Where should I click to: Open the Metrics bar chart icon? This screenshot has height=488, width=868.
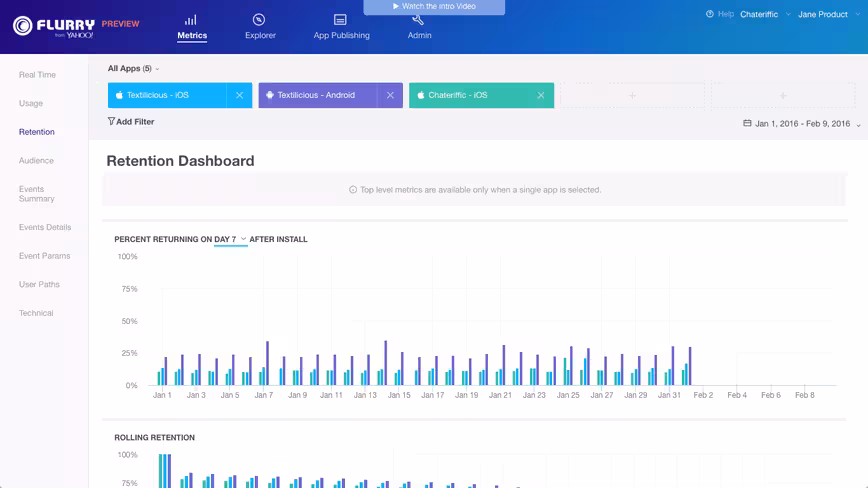point(190,20)
